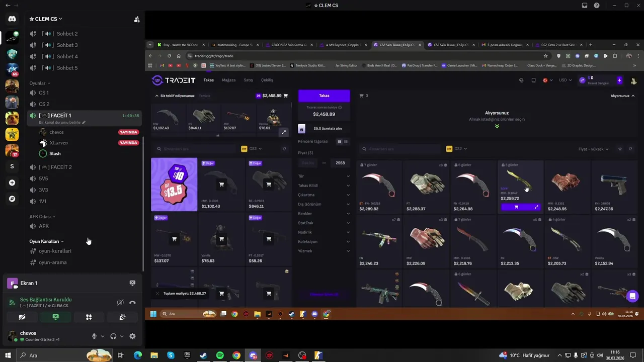Image resolution: width=644 pixels, height=362 pixels.
Task: Join the Sohbet 3 voice channel
Action: tap(85, 45)
